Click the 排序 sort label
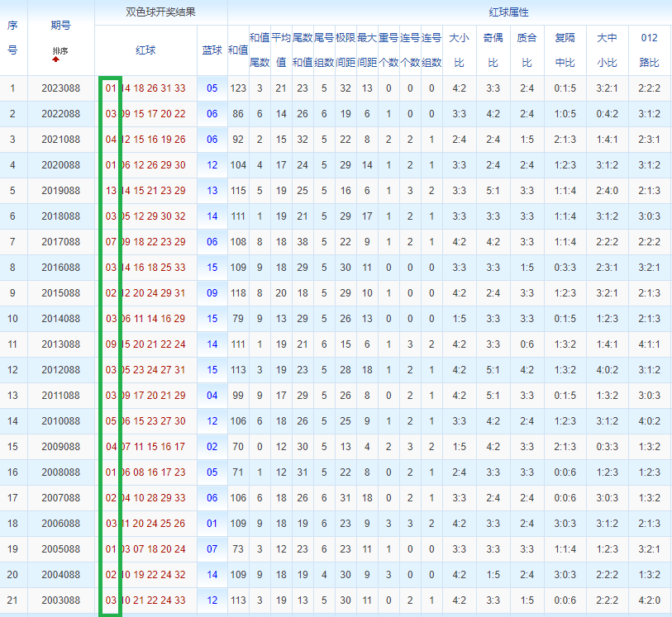This screenshot has height=617, width=672. tap(60, 51)
